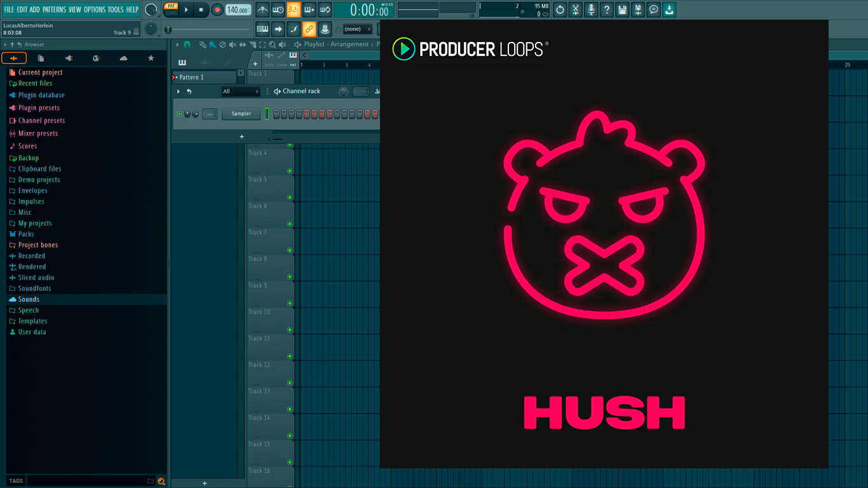Select Pattern 1 in the picker
This screenshot has width=868, height=488.
point(204,78)
